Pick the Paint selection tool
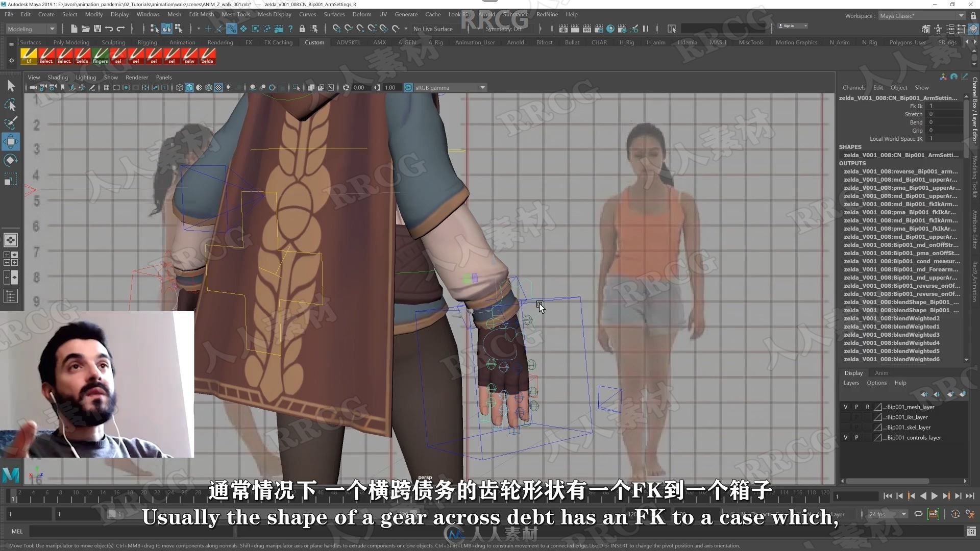 point(11,123)
